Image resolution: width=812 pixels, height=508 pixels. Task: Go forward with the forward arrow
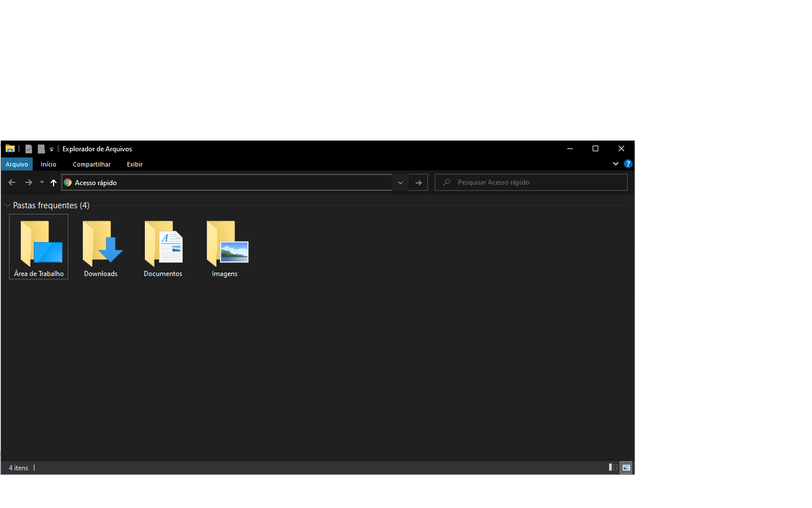coord(29,182)
